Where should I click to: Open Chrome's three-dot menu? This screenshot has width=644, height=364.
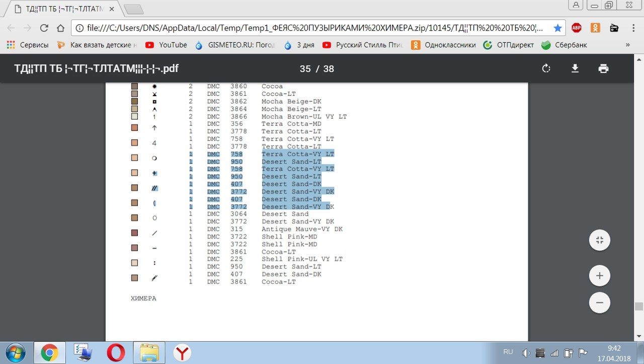[633, 28]
